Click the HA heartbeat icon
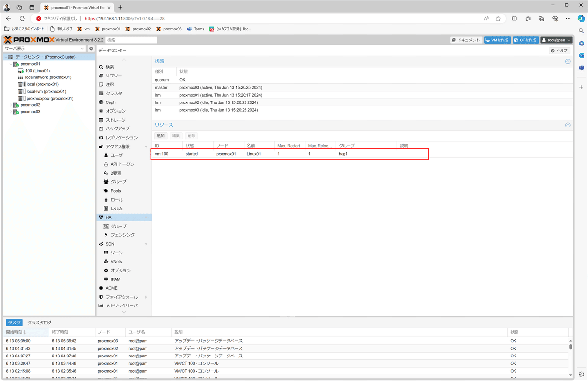The width and height of the screenshot is (588, 381). point(101,217)
